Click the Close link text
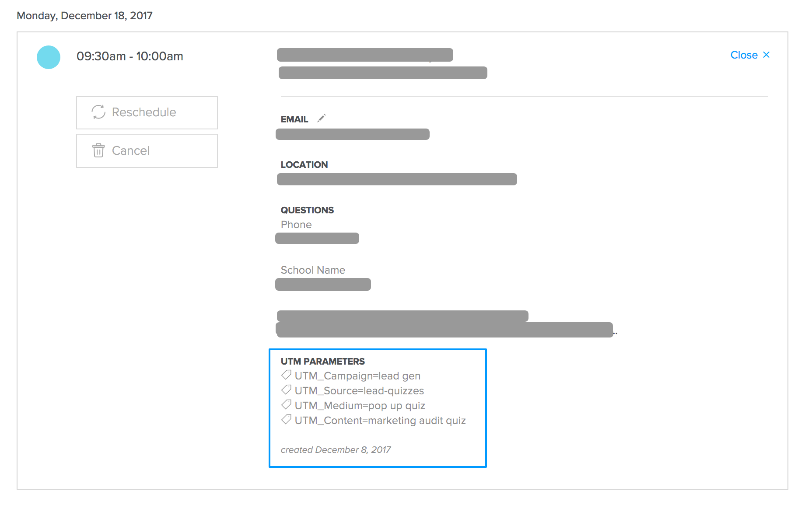This screenshot has height=508, width=812. click(x=744, y=55)
